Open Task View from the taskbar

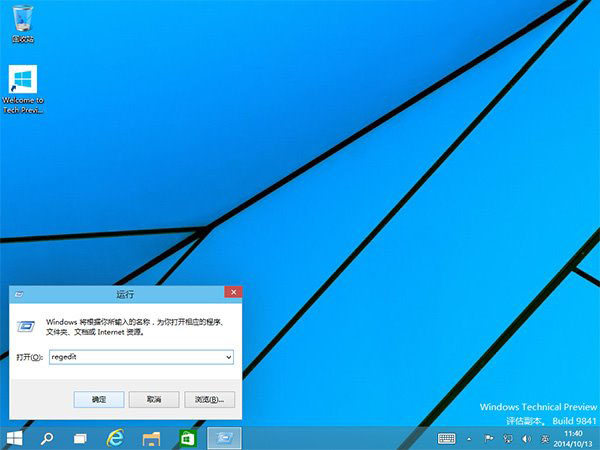tap(80, 438)
